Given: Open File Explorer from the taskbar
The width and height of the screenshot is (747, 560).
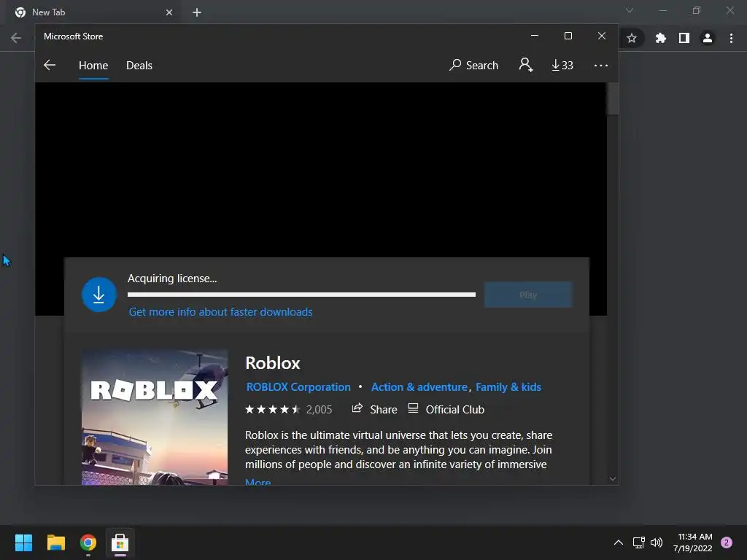Looking at the screenshot, I should pyautogui.click(x=56, y=542).
